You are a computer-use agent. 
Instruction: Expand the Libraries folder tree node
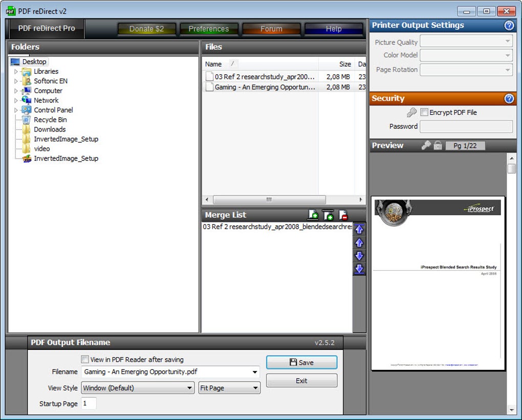(16, 72)
